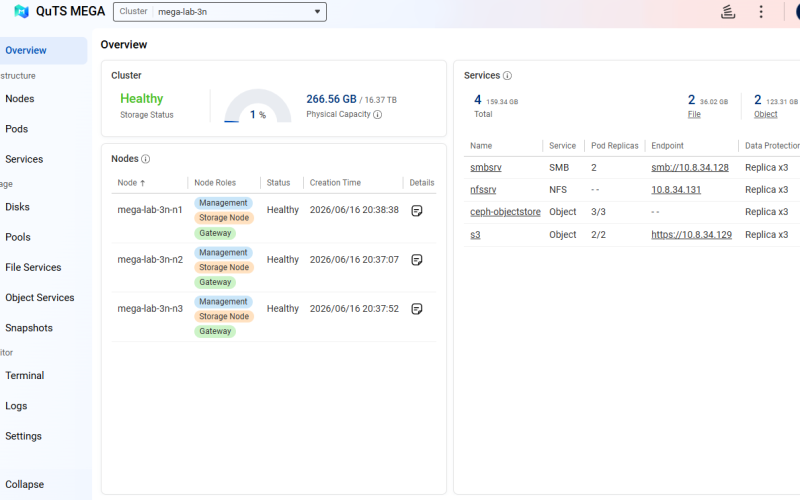Open Disks in the sidebar

tap(17, 207)
